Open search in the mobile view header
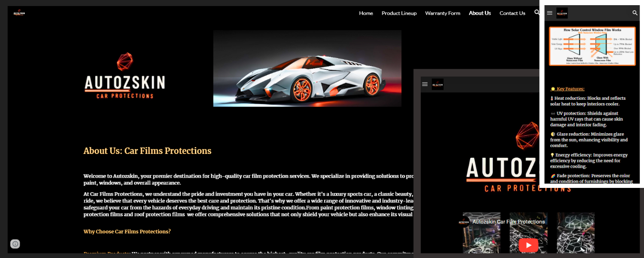The width and height of the screenshot is (644, 258). (635, 13)
